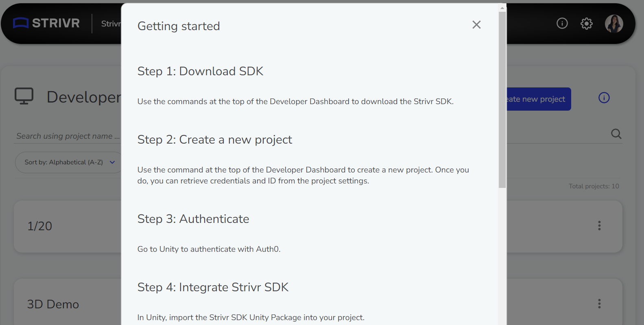
Task: Click the search magnifier icon
Action: [x=616, y=134]
